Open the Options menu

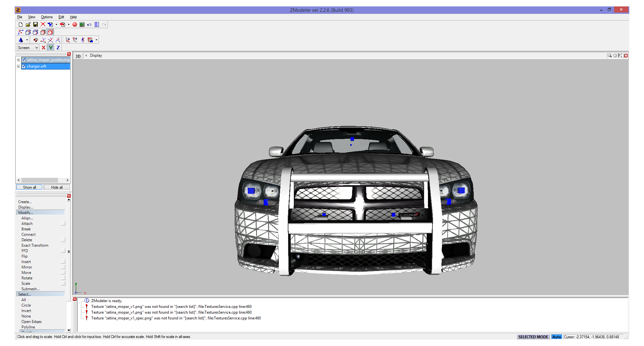click(x=47, y=17)
